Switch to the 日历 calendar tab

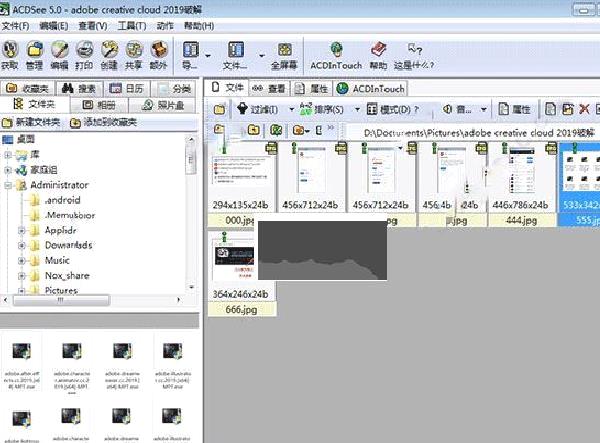click(126, 88)
